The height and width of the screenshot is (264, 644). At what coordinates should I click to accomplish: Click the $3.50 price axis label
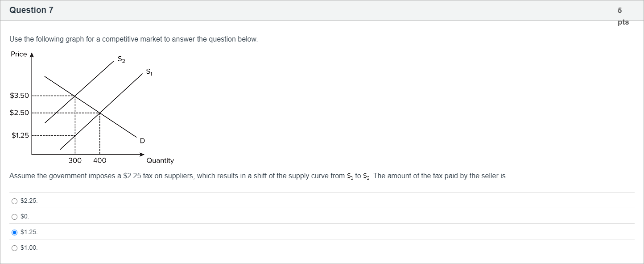pos(19,96)
